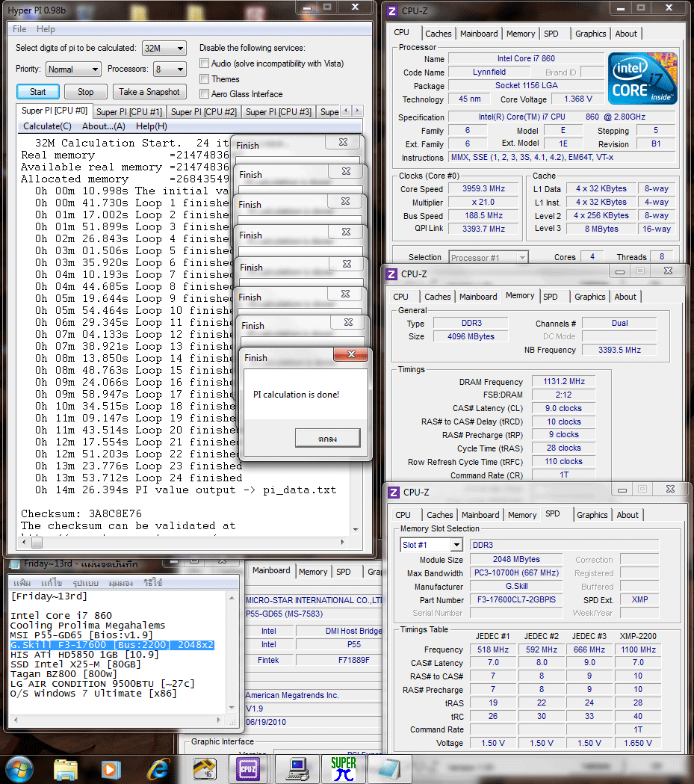
Task: Open About tab in top CPU-Z window
Action: pos(626,34)
